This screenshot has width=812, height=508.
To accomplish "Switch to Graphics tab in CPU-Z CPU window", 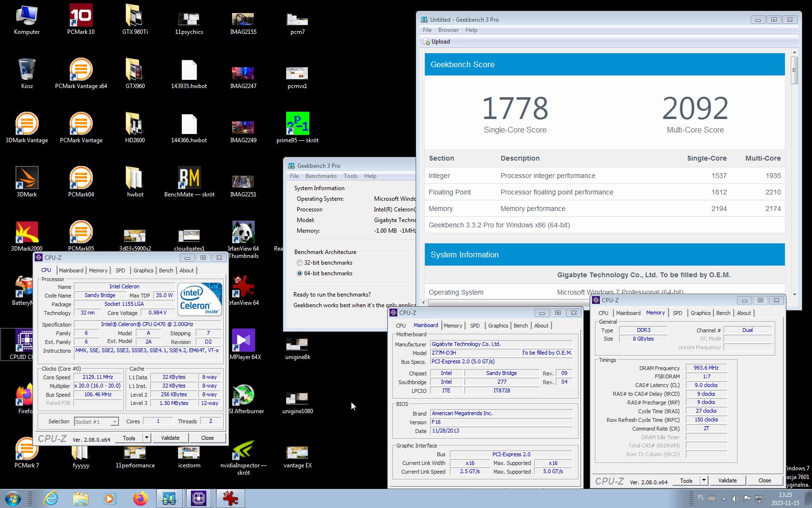I will click(144, 270).
